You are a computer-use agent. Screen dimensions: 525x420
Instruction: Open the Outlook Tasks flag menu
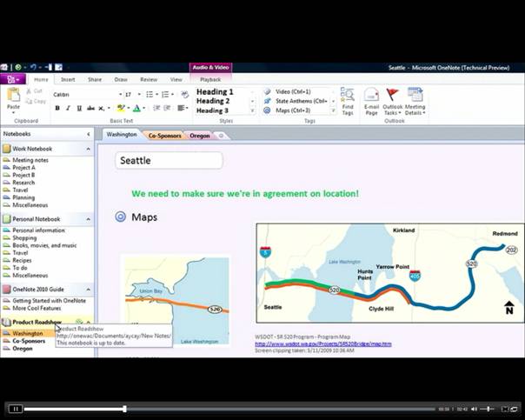392,102
